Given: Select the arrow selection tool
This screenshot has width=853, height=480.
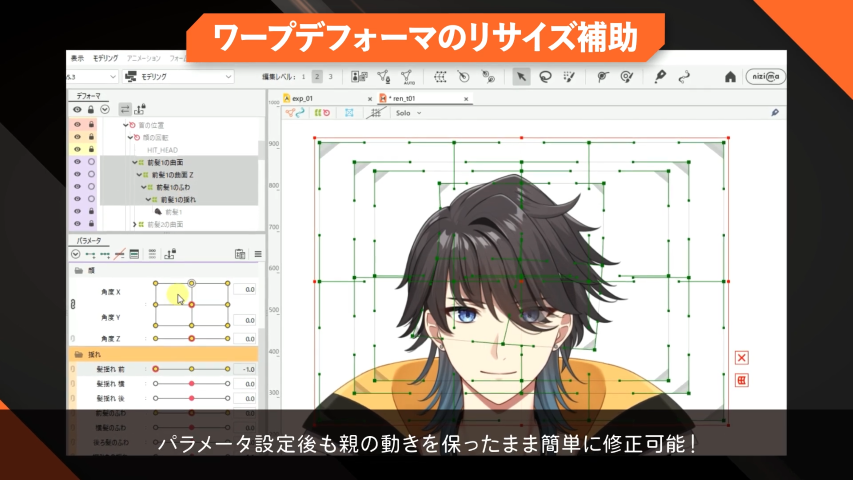Looking at the screenshot, I should click(521, 77).
